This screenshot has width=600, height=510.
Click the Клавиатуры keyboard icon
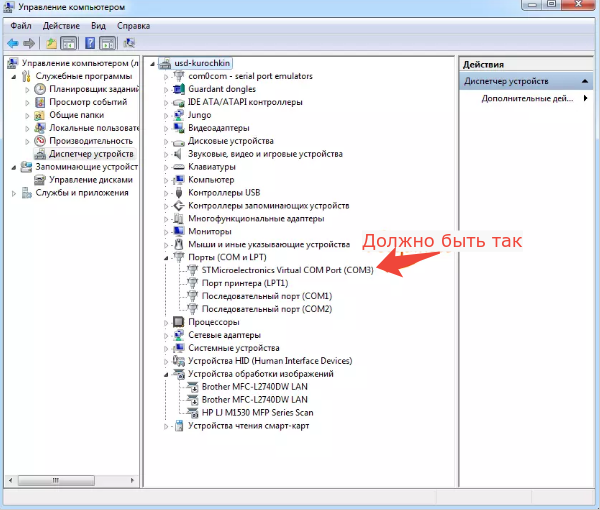coord(179,167)
